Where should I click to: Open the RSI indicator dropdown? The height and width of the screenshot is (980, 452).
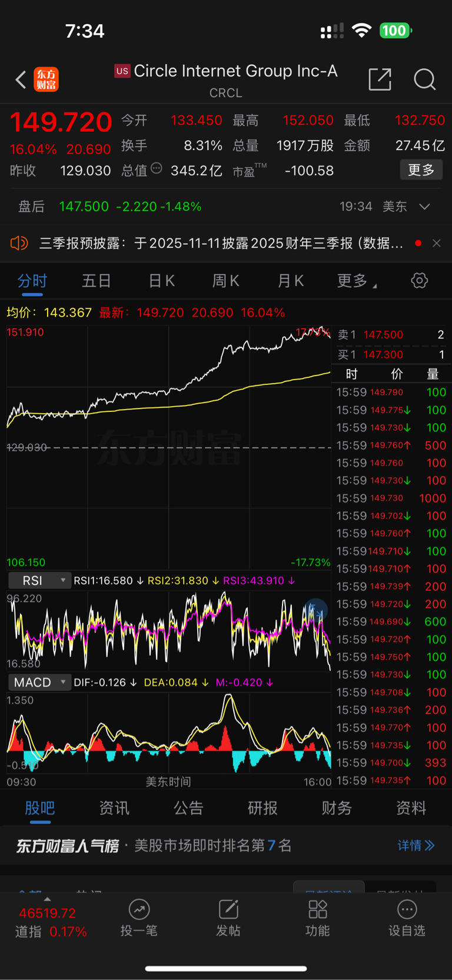[40, 580]
